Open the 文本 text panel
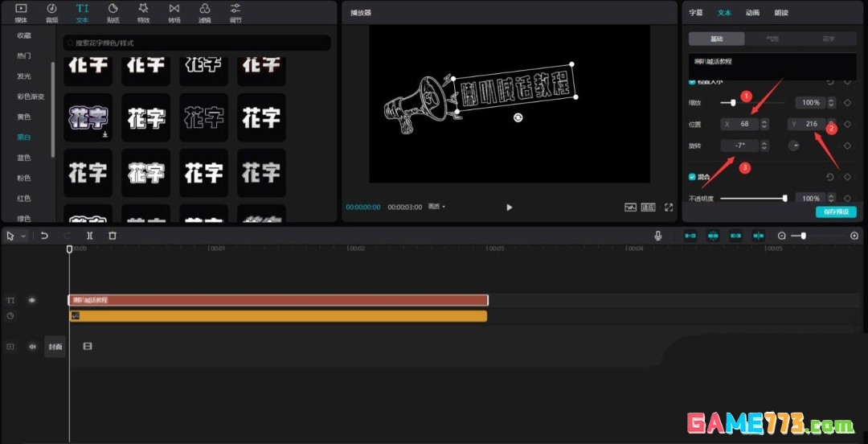The height and width of the screenshot is (444, 868). (82, 13)
